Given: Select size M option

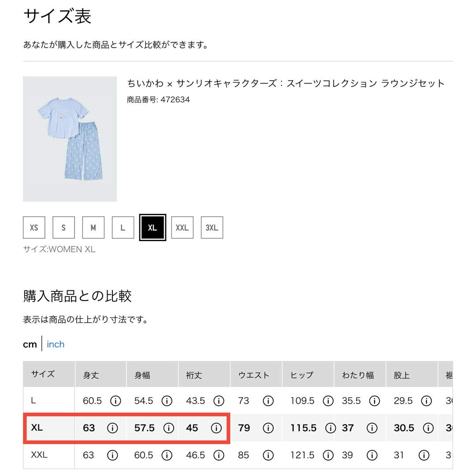Looking at the screenshot, I should point(93,227).
